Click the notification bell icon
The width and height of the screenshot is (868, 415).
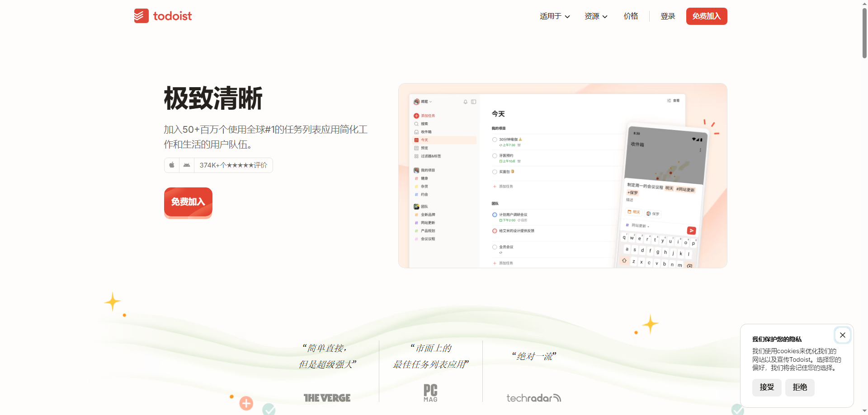click(466, 102)
